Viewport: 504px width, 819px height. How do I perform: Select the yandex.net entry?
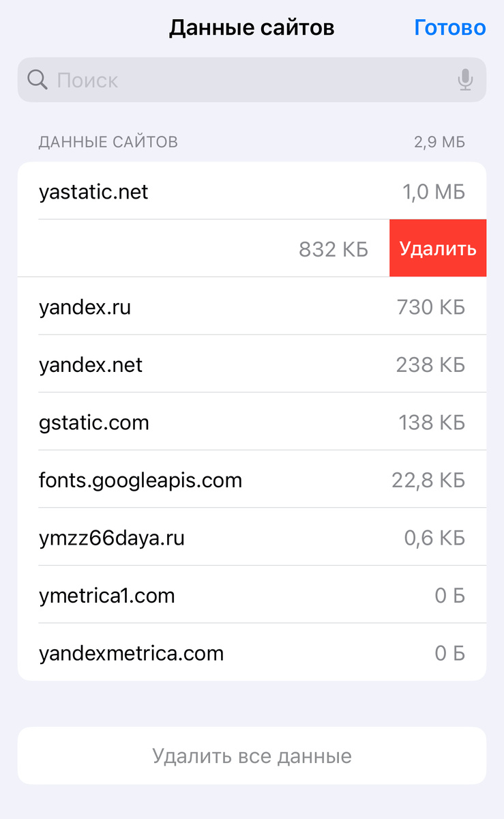click(252, 364)
